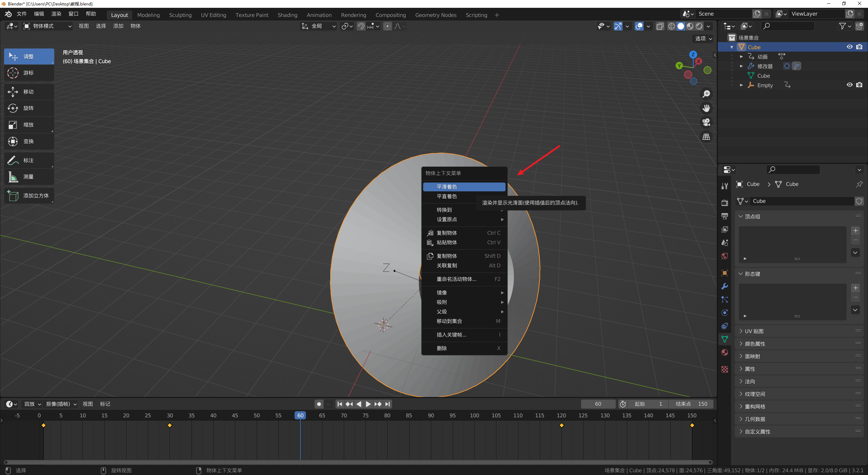Viewport: 868px width, 475px height.
Task: Toggle camera view icon in viewport
Action: 706,122
